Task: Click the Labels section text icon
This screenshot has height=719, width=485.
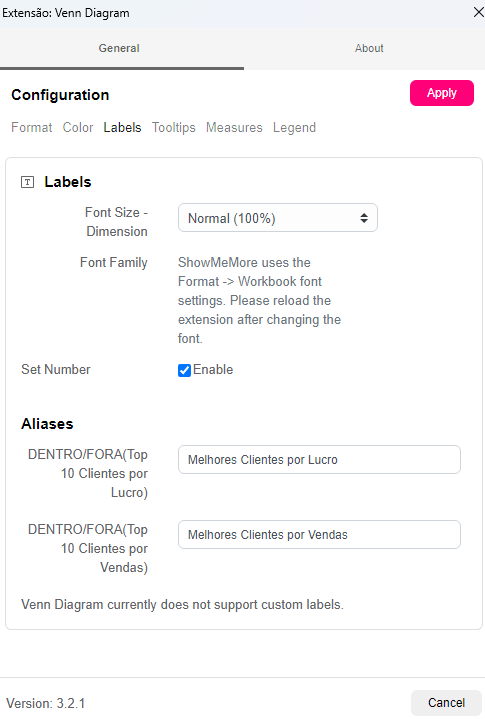Action: (28, 182)
